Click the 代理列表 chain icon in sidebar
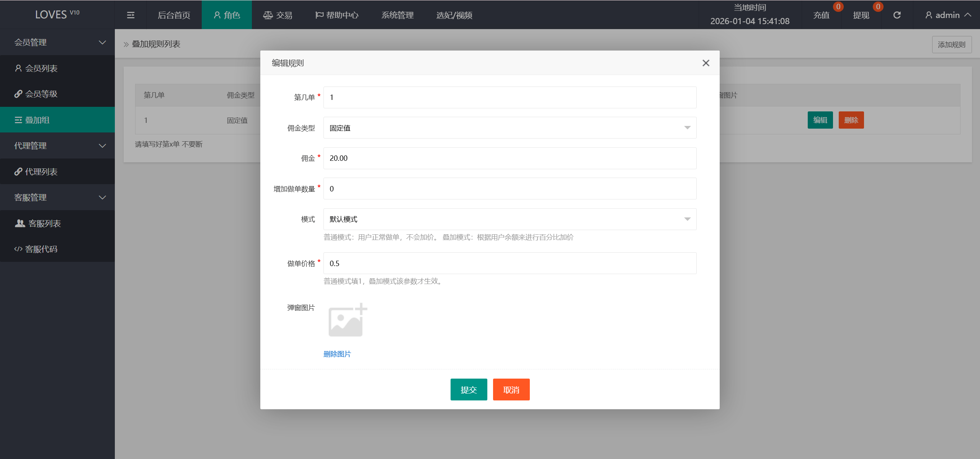The image size is (980, 459). coord(18,171)
